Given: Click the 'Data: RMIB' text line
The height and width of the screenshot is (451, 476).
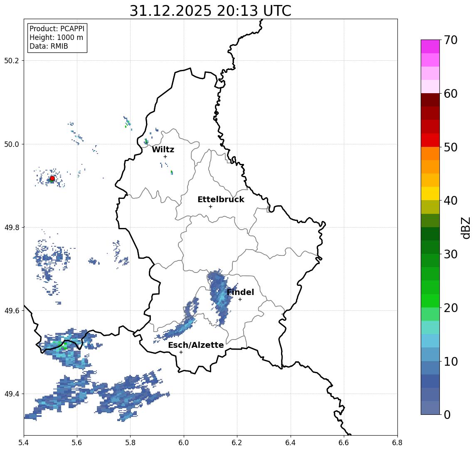Looking at the screenshot, I should tap(49, 46).
